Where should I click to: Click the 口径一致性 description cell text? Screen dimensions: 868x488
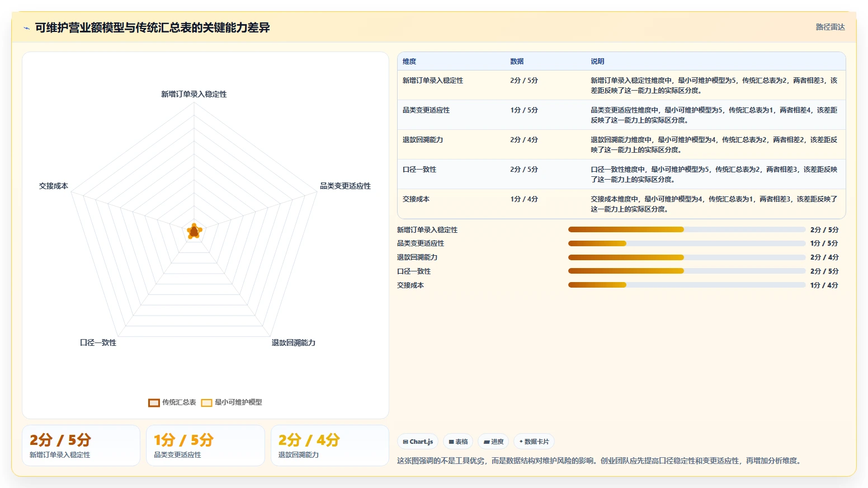click(714, 175)
